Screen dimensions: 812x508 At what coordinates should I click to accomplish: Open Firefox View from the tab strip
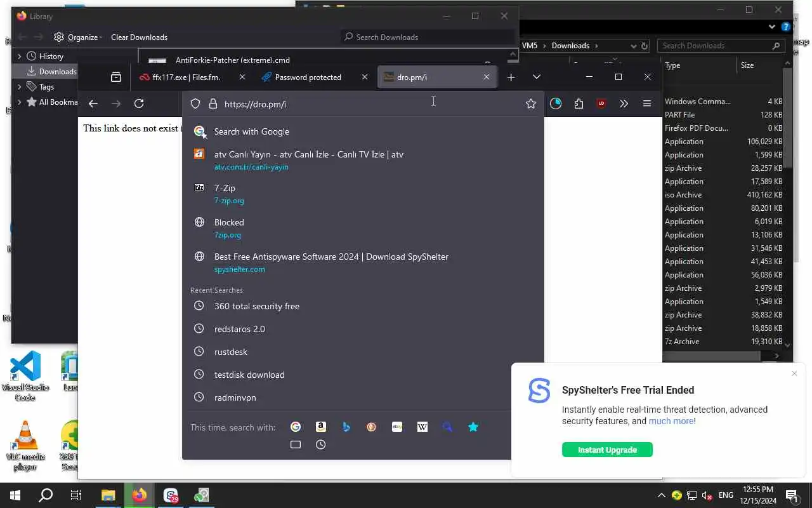(x=115, y=77)
